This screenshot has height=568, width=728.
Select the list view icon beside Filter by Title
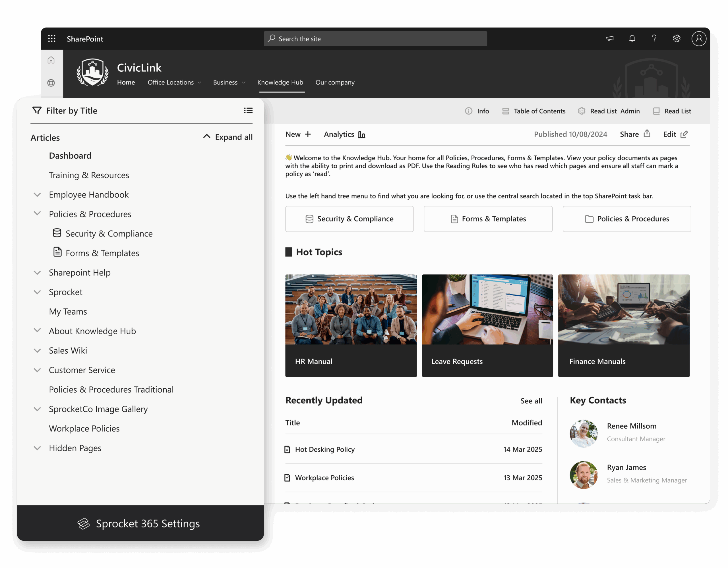[x=248, y=110]
